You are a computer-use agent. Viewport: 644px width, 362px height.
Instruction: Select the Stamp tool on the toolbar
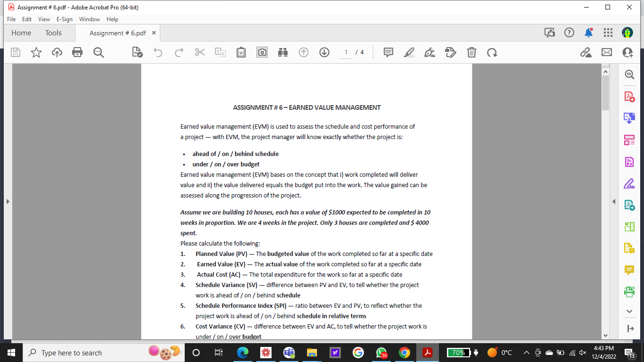tap(450, 52)
